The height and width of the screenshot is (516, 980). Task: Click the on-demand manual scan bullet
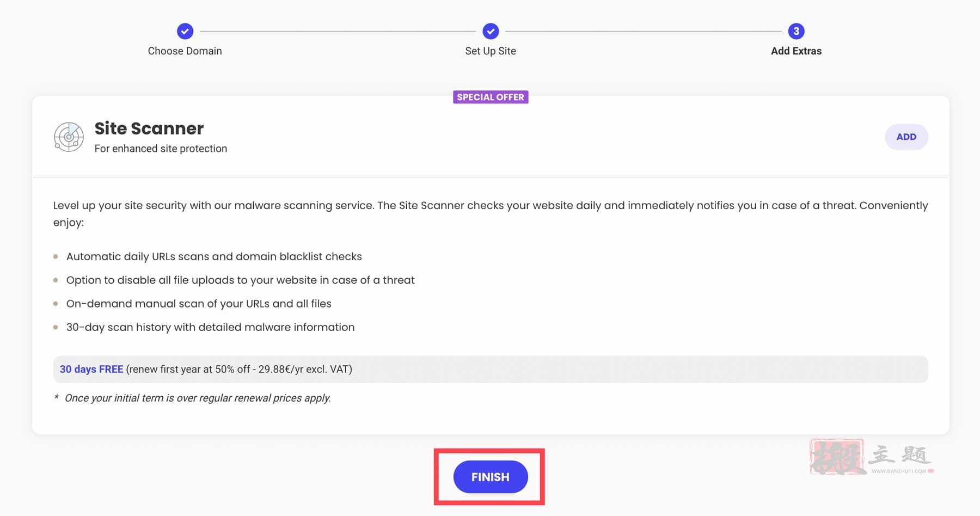(199, 304)
